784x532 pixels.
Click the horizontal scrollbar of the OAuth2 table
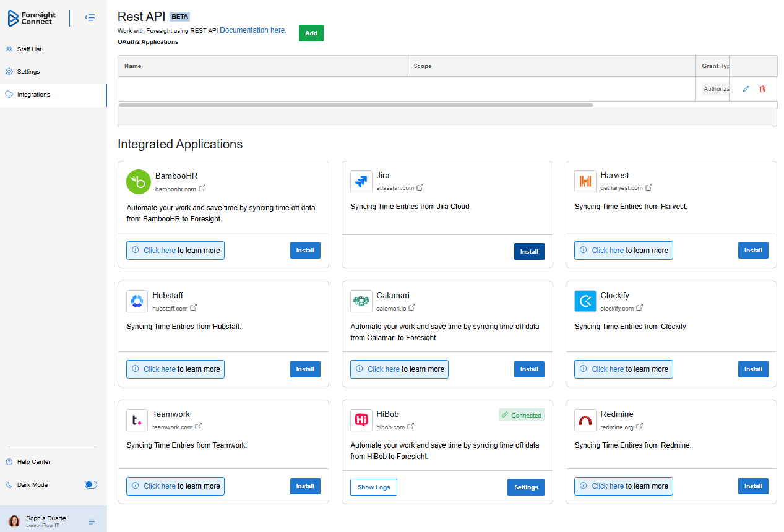[x=356, y=105]
